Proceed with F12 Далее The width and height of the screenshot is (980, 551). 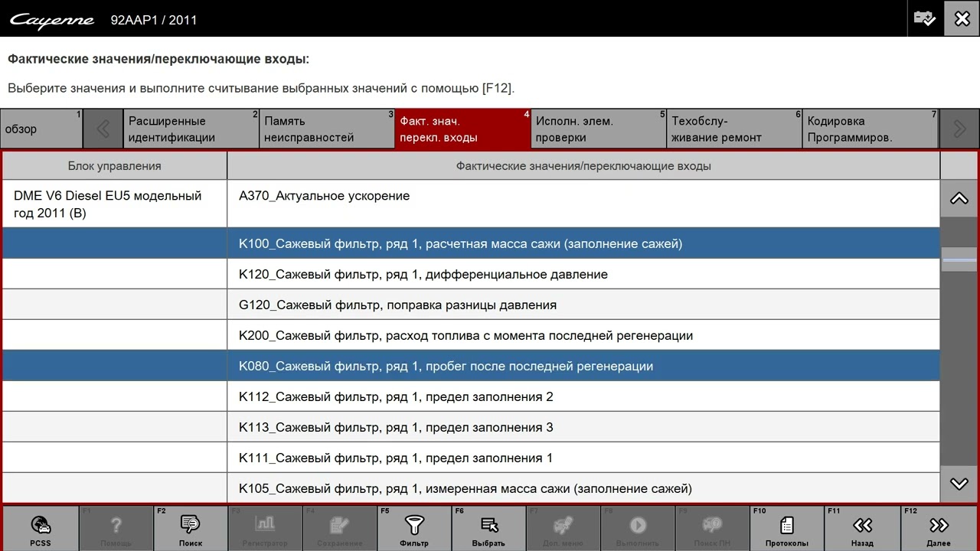pos(939,529)
